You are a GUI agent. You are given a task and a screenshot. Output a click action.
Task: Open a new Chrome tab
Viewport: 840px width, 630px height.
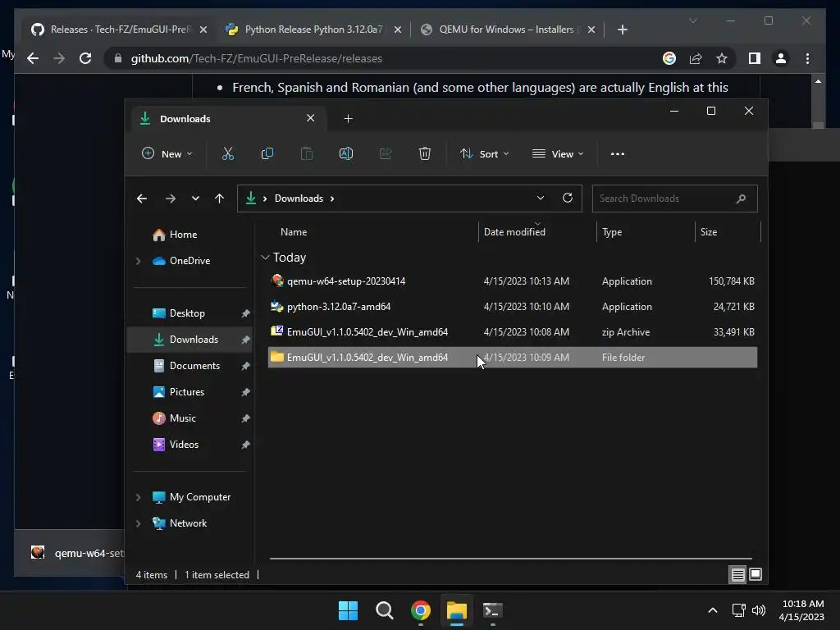click(622, 30)
